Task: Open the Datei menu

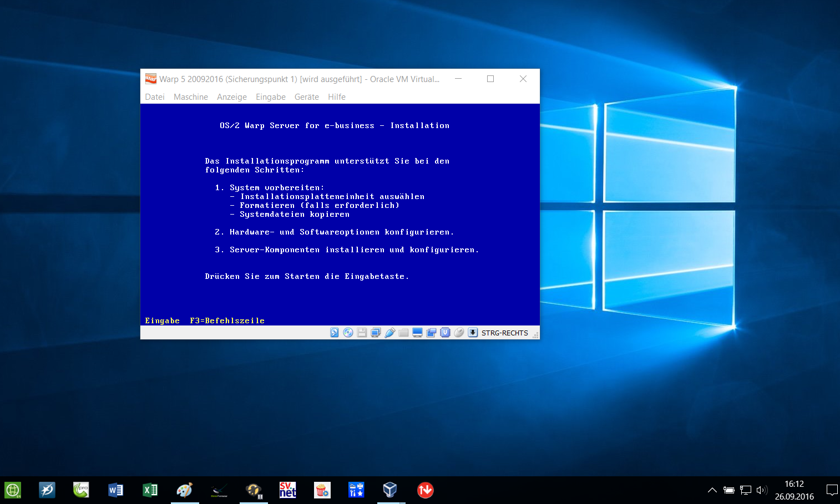Action: click(x=155, y=97)
